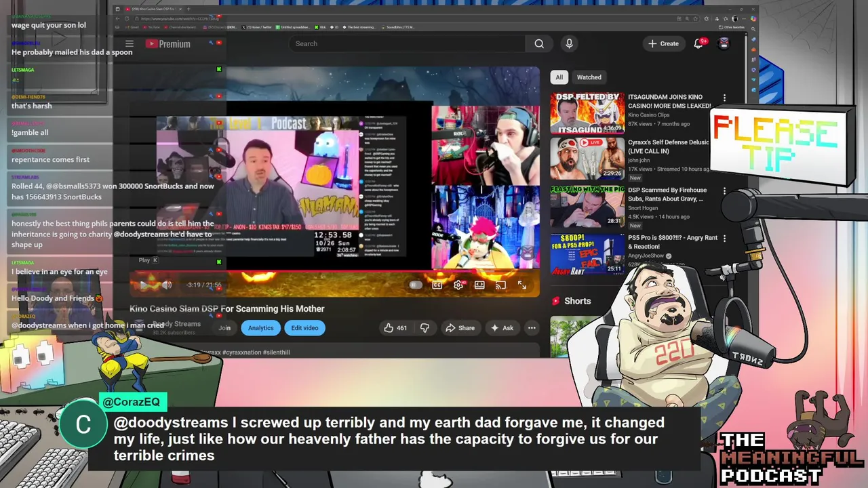The width and height of the screenshot is (868, 488).
Task: Dislike the video with thumbs down
Action: pyautogui.click(x=425, y=328)
